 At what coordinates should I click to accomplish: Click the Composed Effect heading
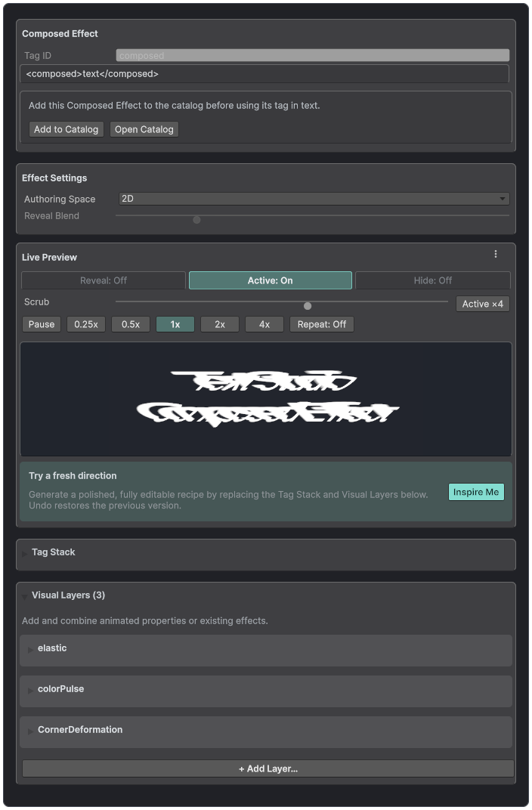tap(60, 33)
